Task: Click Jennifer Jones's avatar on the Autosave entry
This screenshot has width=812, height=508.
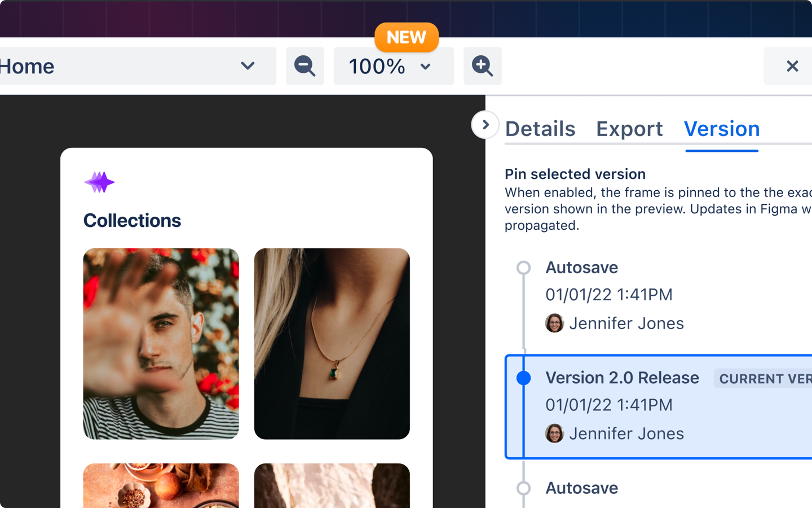Action: pos(554,323)
